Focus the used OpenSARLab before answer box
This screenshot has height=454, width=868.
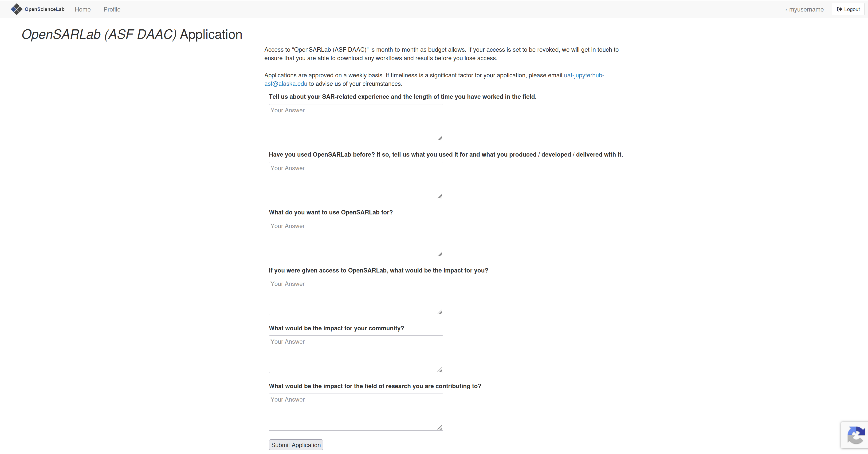click(356, 181)
